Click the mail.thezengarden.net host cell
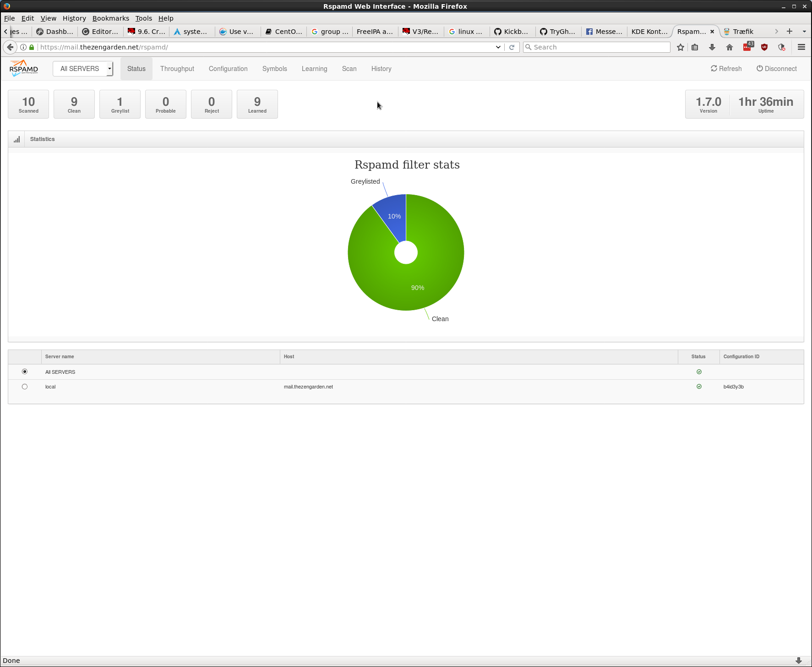This screenshot has height=667, width=812. click(x=308, y=387)
